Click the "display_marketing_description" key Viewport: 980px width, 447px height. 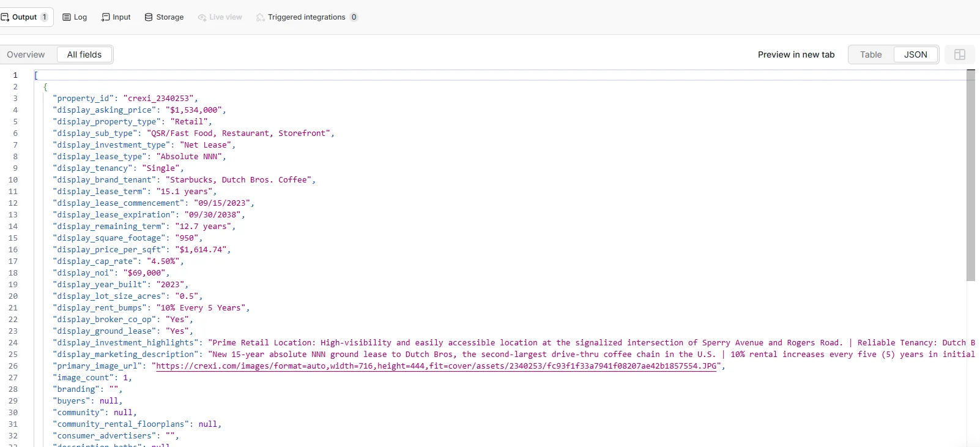125,355
